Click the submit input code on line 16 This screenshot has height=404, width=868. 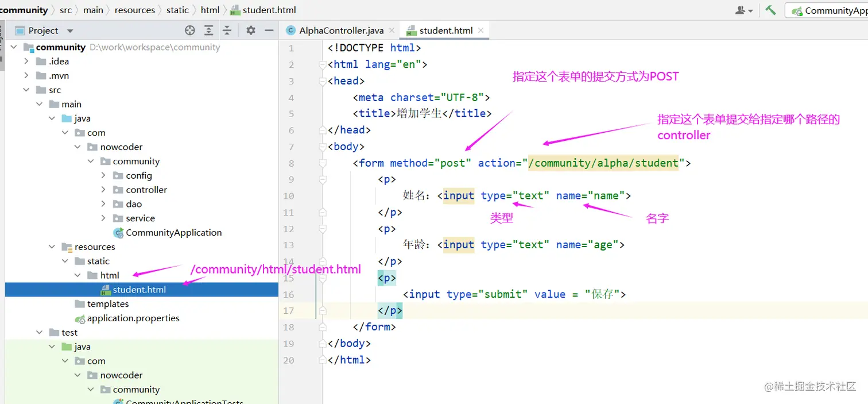click(514, 294)
